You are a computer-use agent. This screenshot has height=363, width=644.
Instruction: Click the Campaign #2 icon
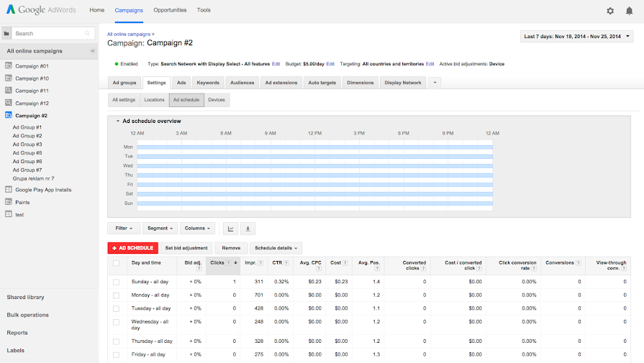[8, 115]
